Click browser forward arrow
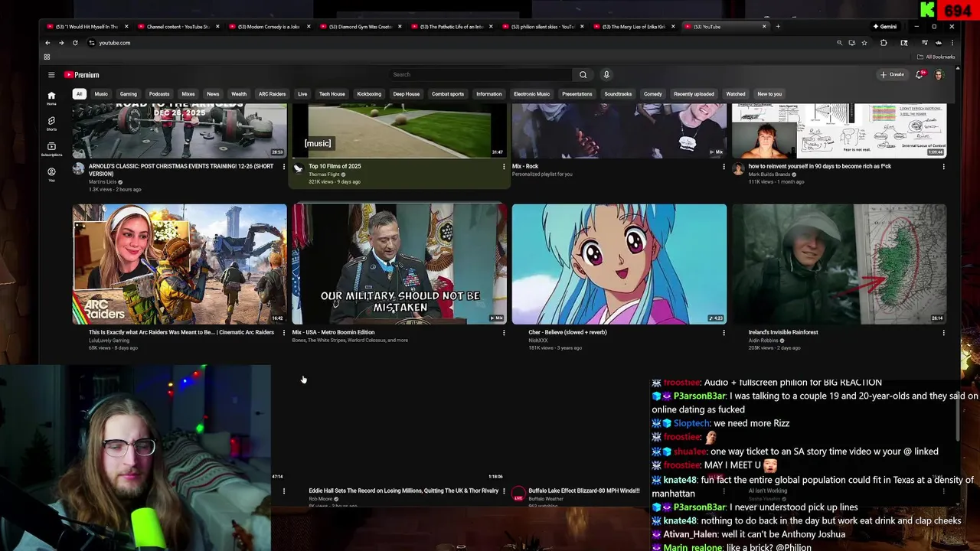 pos(61,43)
